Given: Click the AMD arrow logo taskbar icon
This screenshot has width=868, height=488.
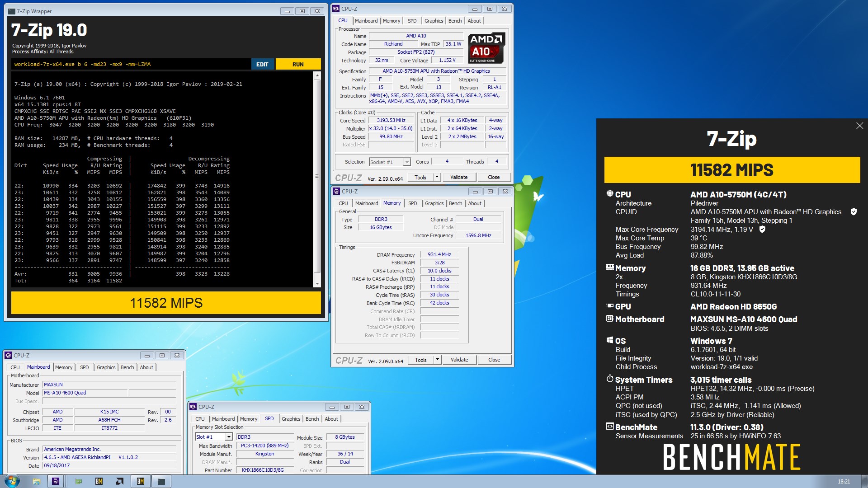Looking at the screenshot, I should click(119, 481).
